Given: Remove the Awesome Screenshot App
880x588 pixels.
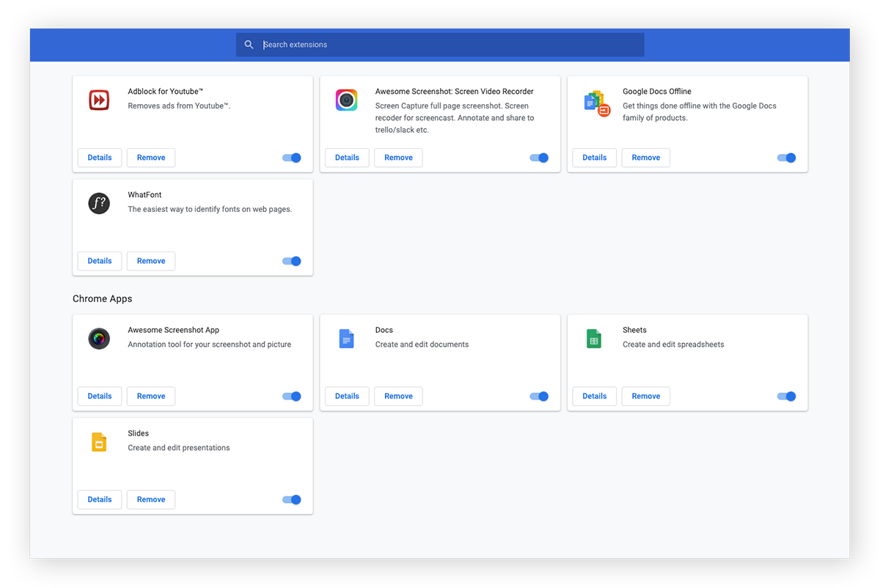Looking at the screenshot, I should click(x=151, y=396).
